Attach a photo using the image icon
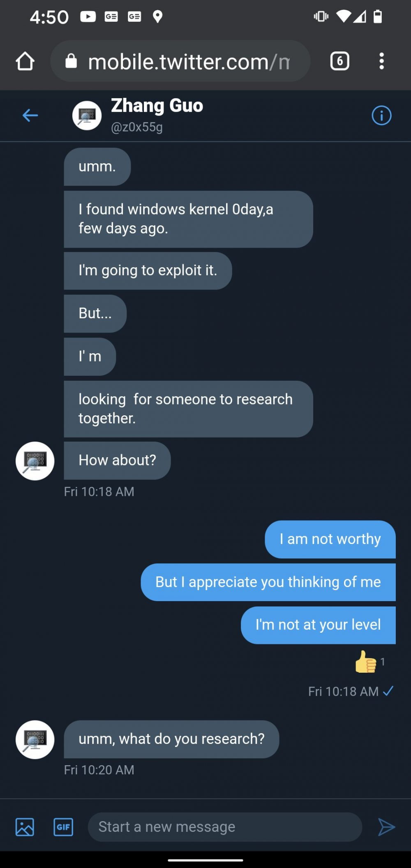 25,826
